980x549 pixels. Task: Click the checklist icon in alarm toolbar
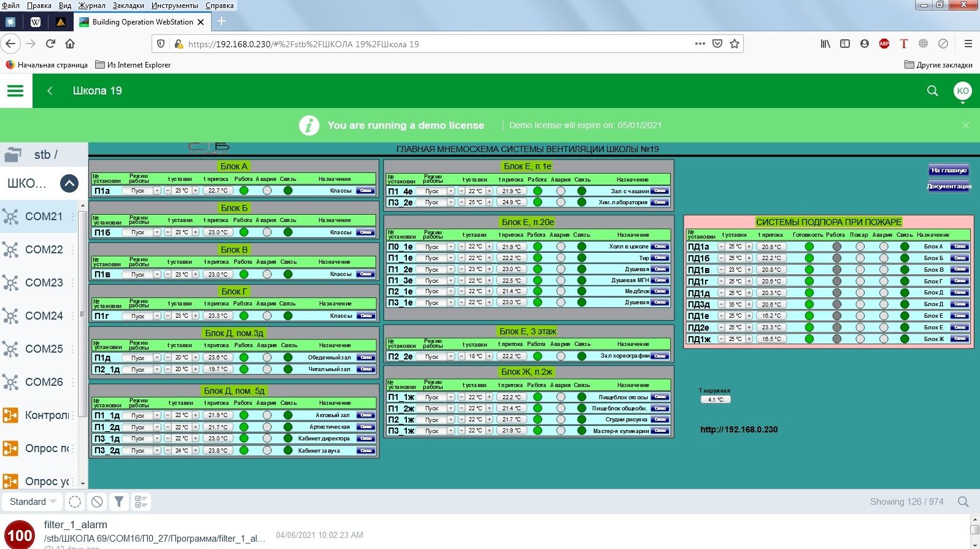[x=141, y=502]
